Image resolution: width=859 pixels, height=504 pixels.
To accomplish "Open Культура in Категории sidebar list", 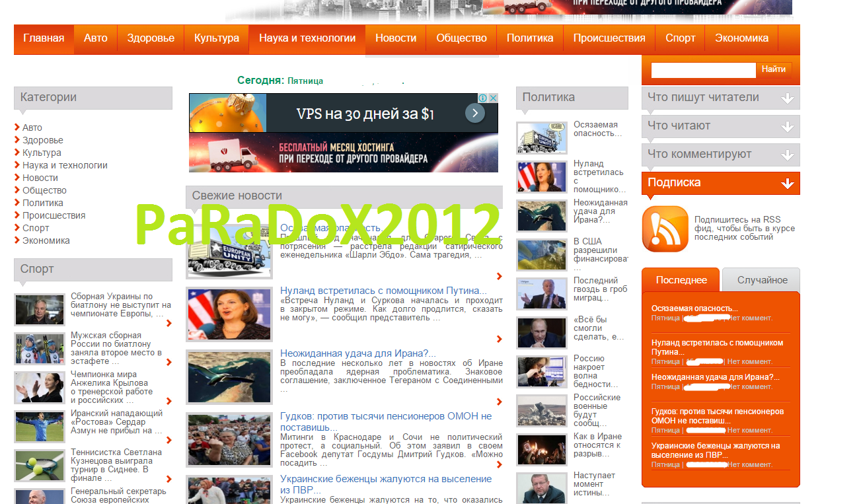I will [x=42, y=153].
